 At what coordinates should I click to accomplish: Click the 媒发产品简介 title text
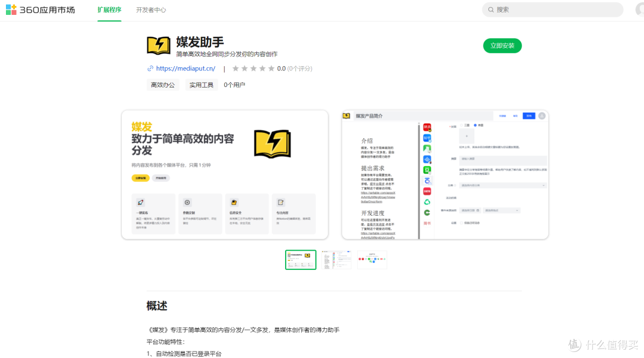tap(369, 116)
